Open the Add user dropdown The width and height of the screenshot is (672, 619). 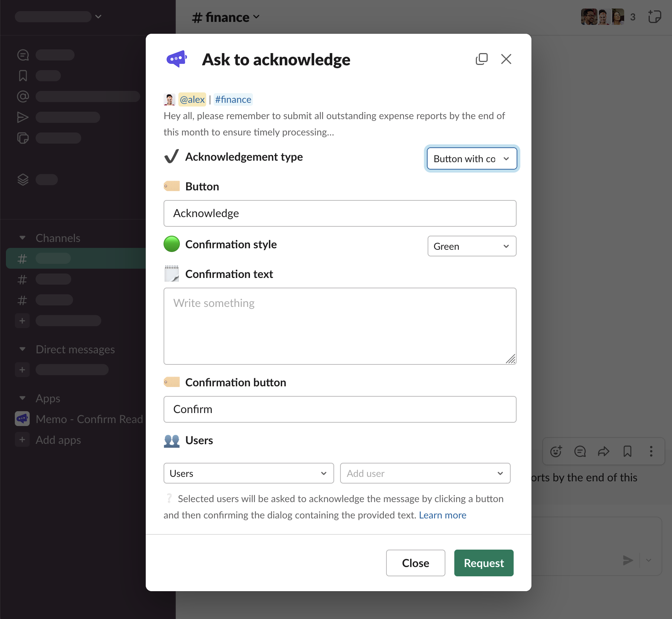tap(425, 474)
